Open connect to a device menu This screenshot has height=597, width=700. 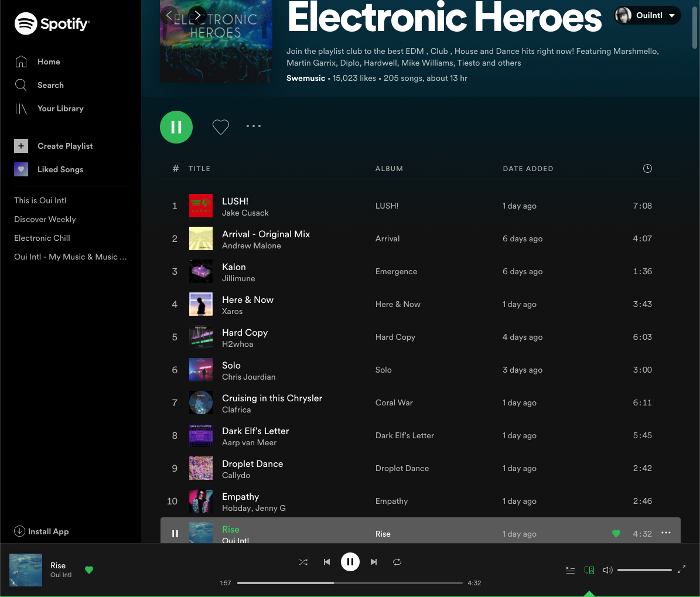589,570
